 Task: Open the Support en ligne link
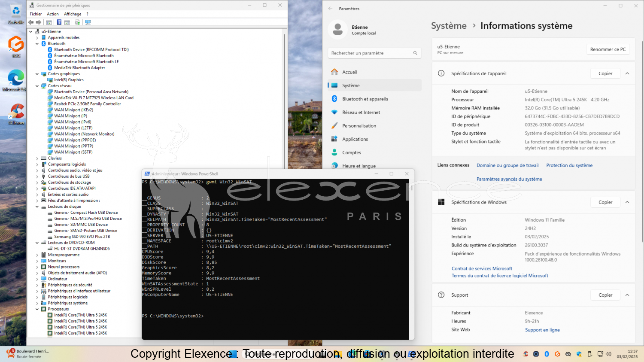pos(542,330)
